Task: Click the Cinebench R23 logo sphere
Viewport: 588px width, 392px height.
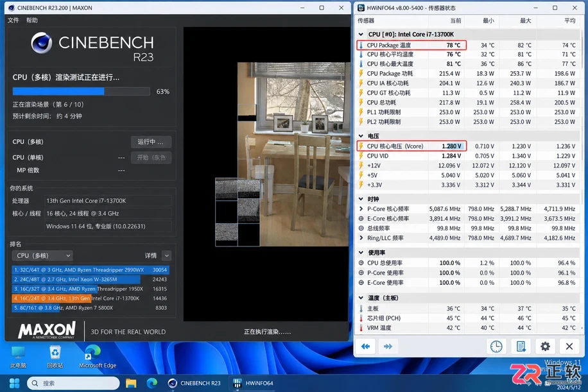Action: pos(42,43)
